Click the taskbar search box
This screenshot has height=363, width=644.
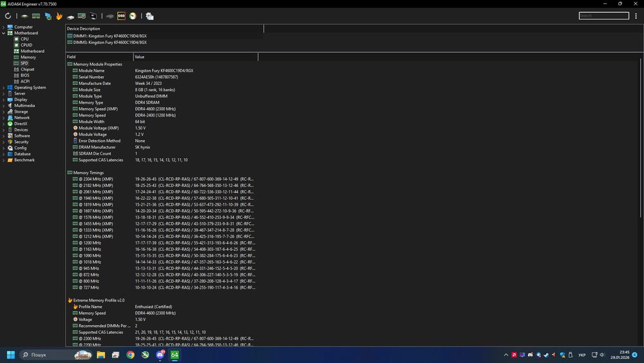pyautogui.click(x=56, y=355)
